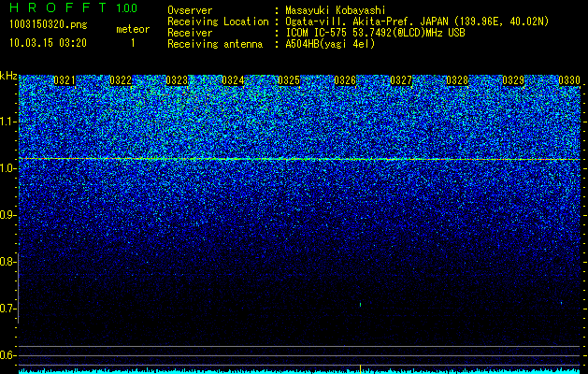Viewport: 588px width, 374px height.
Task: Click the 0.6 frequency axis label
Action: [x=7, y=355]
